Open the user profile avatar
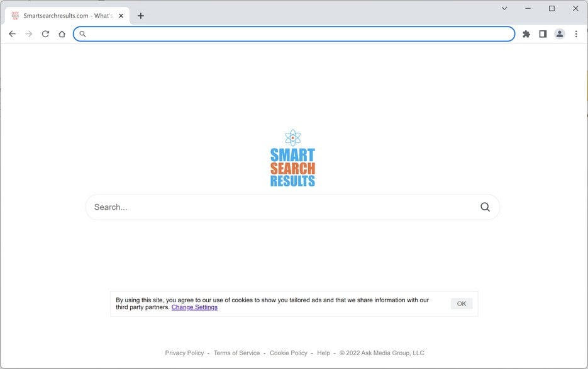The width and height of the screenshot is (588, 369). coord(560,34)
